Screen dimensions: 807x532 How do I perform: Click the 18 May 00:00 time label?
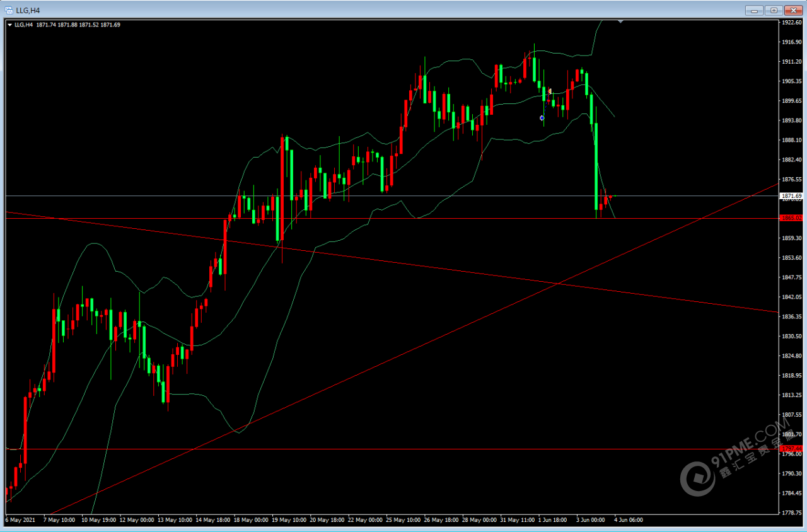(x=251, y=520)
